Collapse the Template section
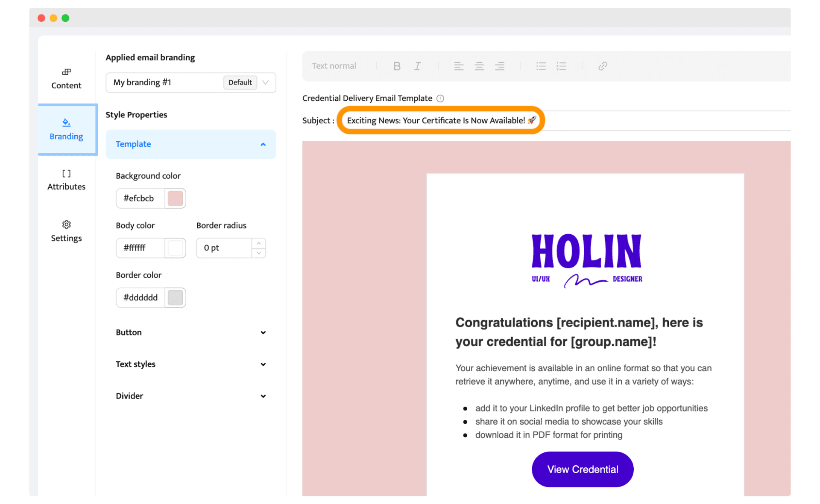 click(x=263, y=144)
